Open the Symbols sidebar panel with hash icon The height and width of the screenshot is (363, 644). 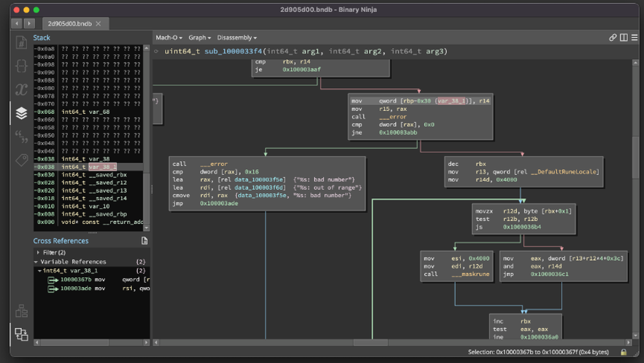pos(21,43)
